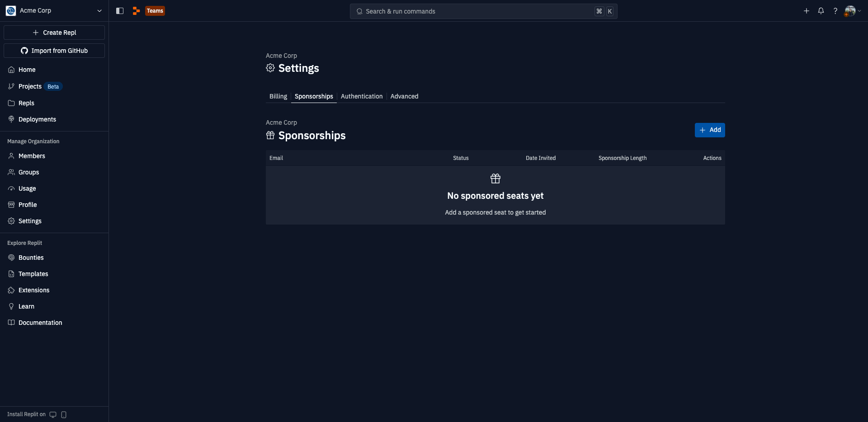Click the Sponsorship Length column header
Image resolution: width=868 pixels, height=422 pixels.
click(623, 158)
